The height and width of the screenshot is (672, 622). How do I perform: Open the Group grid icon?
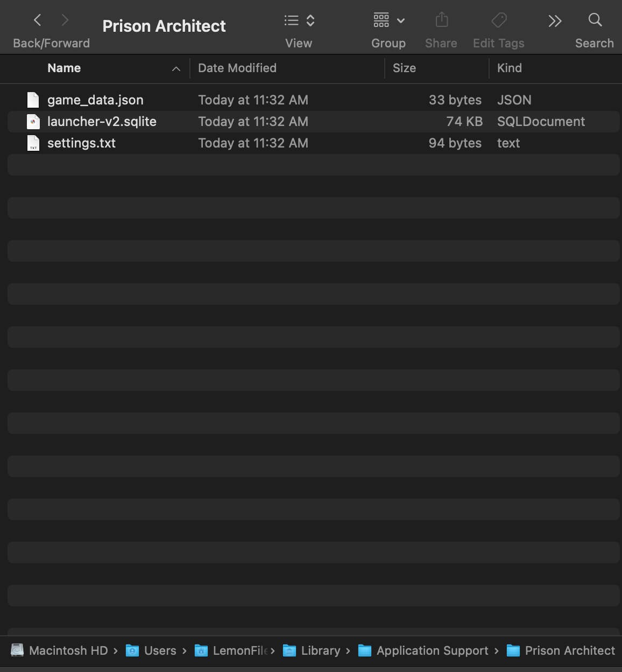pos(381,20)
